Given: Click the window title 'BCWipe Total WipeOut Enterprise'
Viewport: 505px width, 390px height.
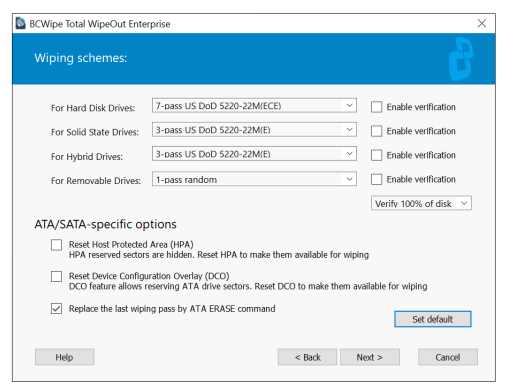Looking at the screenshot, I should tap(100, 24).
